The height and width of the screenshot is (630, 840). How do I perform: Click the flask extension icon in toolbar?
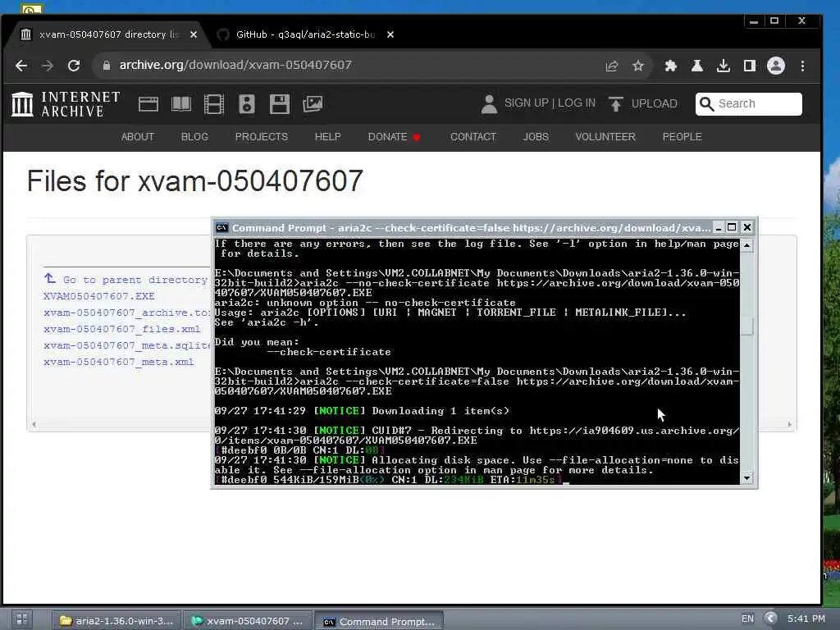697,66
